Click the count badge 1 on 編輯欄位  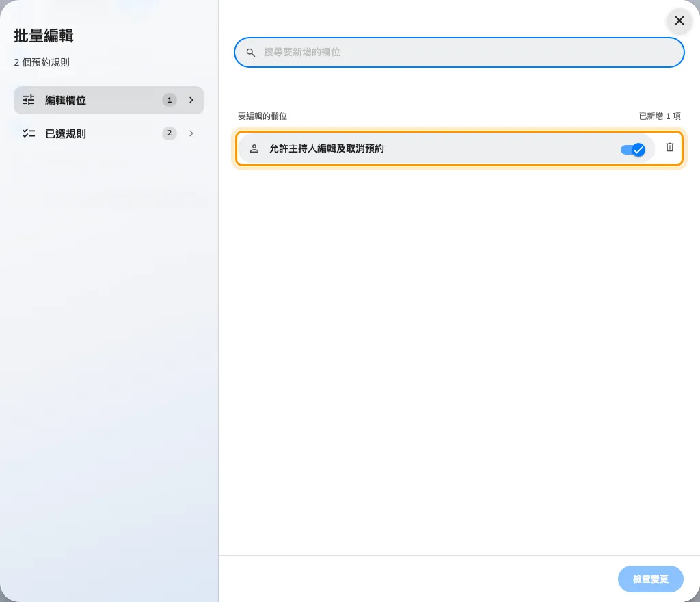pos(170,100)
